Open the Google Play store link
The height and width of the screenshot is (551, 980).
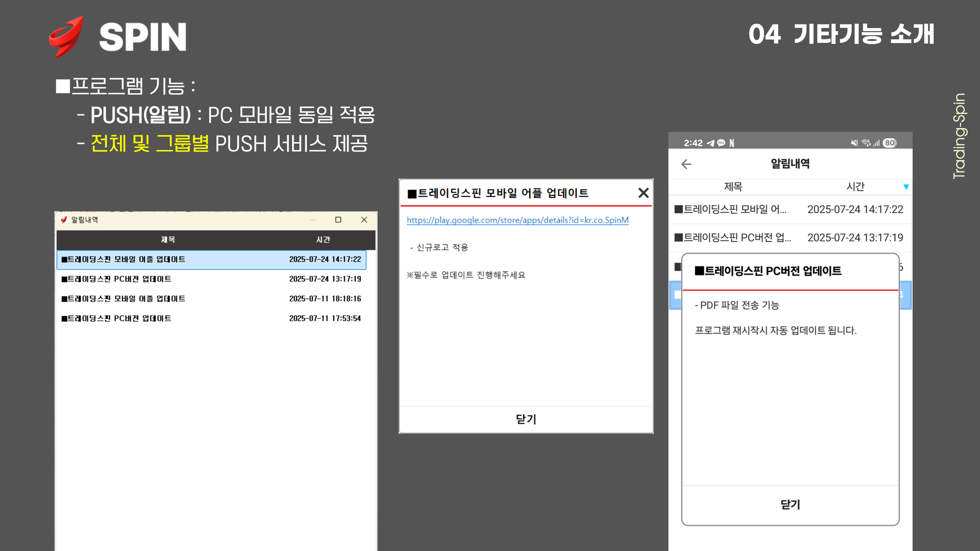point(517,220)
